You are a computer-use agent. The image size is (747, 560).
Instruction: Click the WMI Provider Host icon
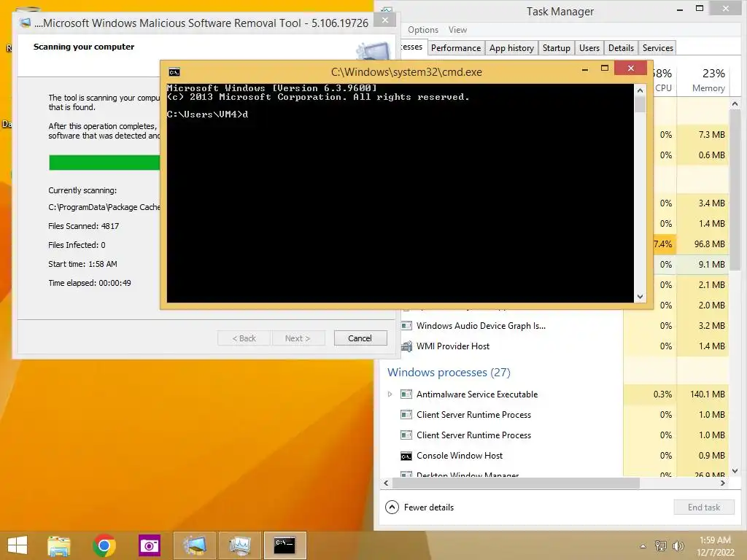tap(406, 346)
